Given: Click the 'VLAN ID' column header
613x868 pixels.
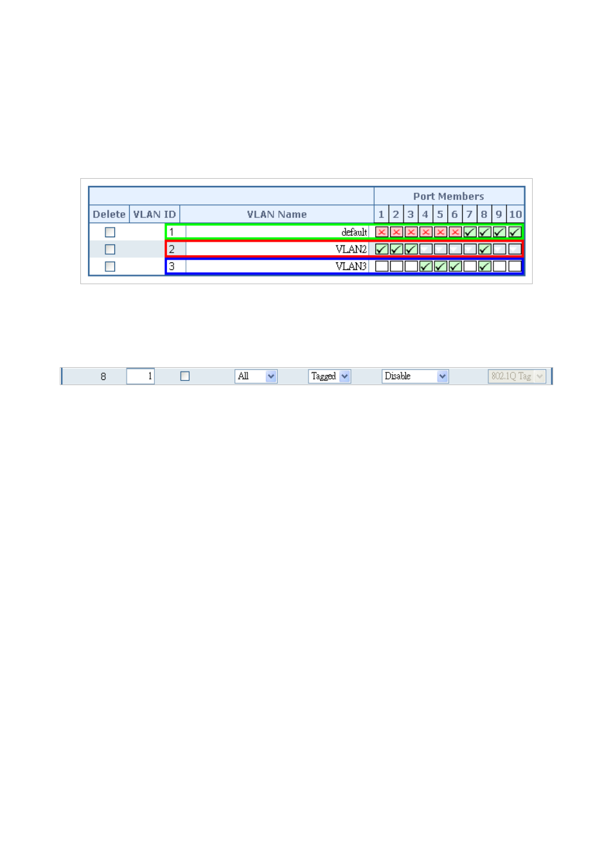Looking at the screenshot, I should click(154, 214).
